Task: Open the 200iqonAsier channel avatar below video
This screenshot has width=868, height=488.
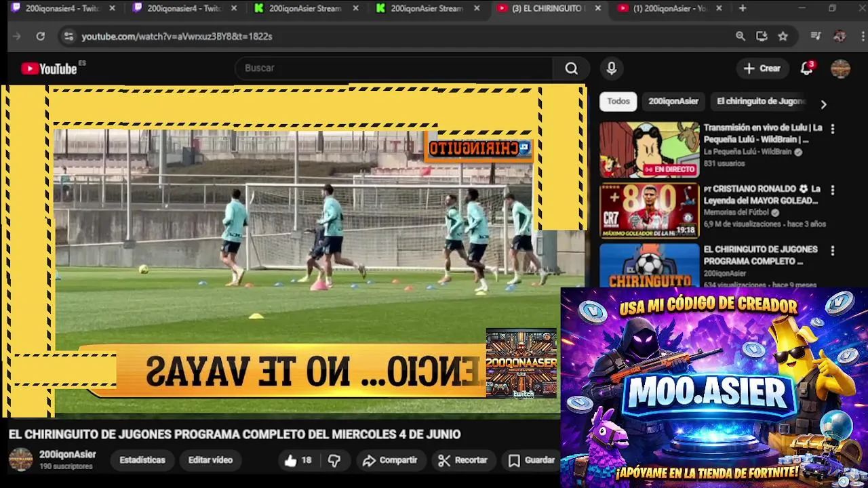Action: point(20,460)
